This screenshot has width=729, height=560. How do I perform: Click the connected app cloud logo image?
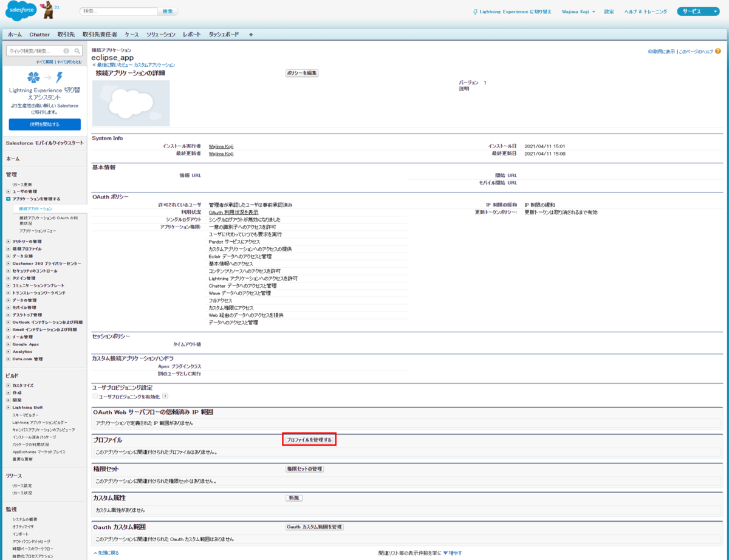click(x=131, y=103)
